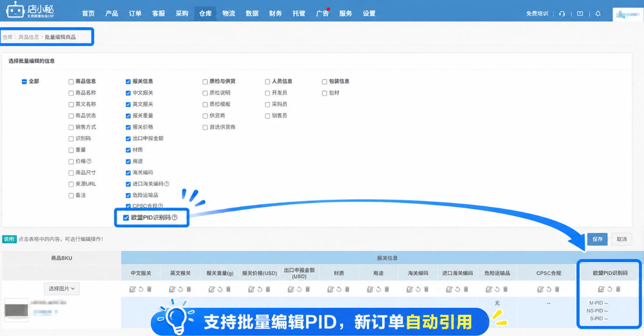
Task: Delete 报关重量(g) column values with trash icon
Action: point(228,289)
